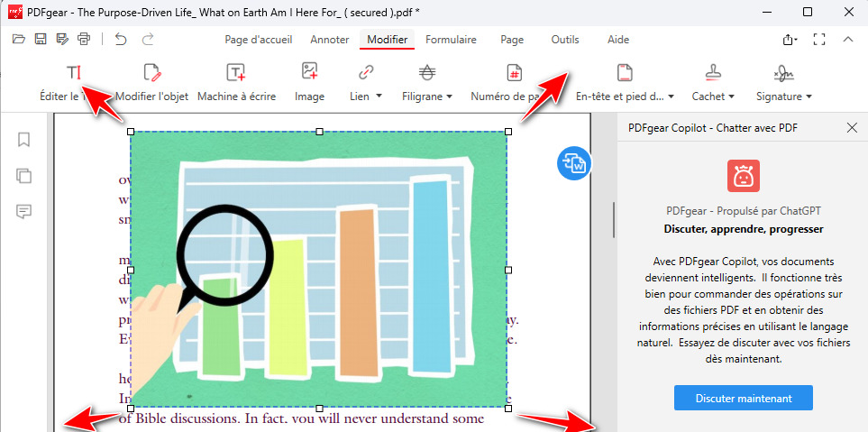Viewport: 868px width, 432px height.
Task: Click the blue convert-to-Word floating icon
Action: coord(573,163)
